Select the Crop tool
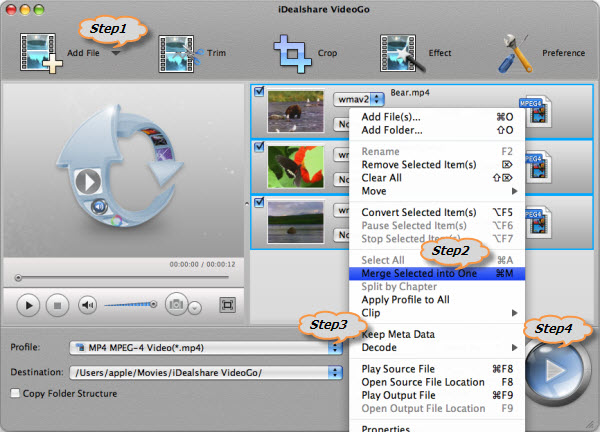Image resolution: width=600 pixels, height=432 pixels. click(x=294, y=52)
